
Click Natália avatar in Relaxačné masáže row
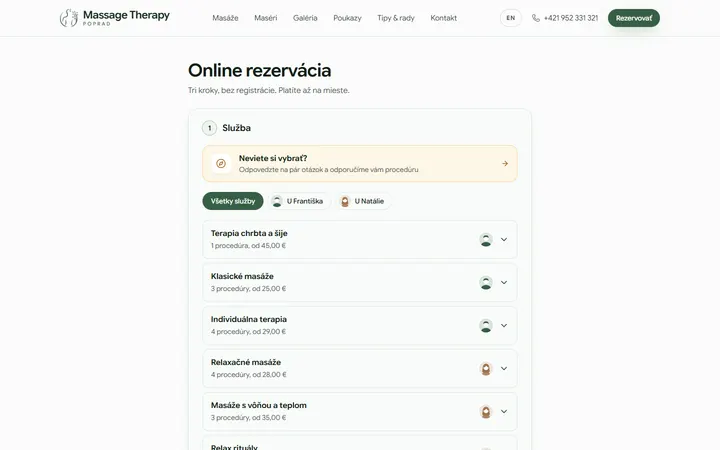coord(486,368)
